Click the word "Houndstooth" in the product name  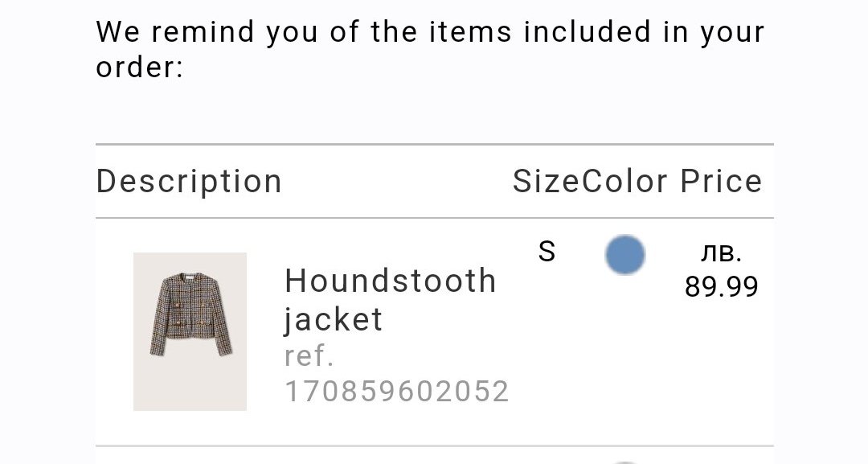391,281
